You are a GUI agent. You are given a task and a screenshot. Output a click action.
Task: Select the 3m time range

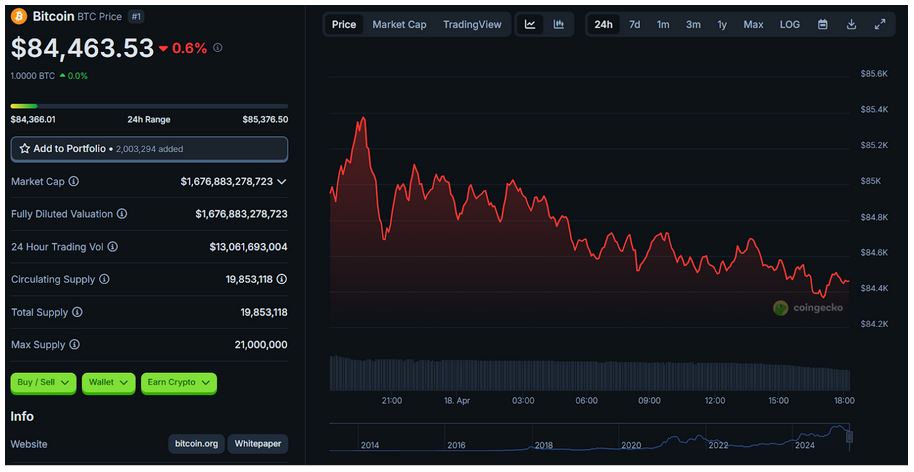coord(693,24)
